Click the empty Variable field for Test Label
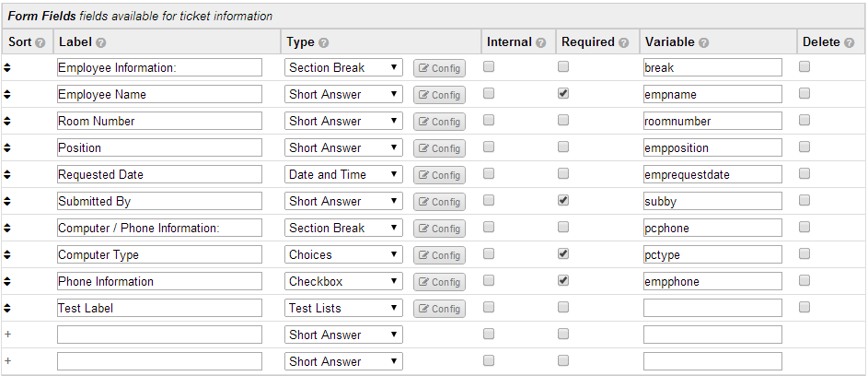Screen dimensions: 868x376 712,308
